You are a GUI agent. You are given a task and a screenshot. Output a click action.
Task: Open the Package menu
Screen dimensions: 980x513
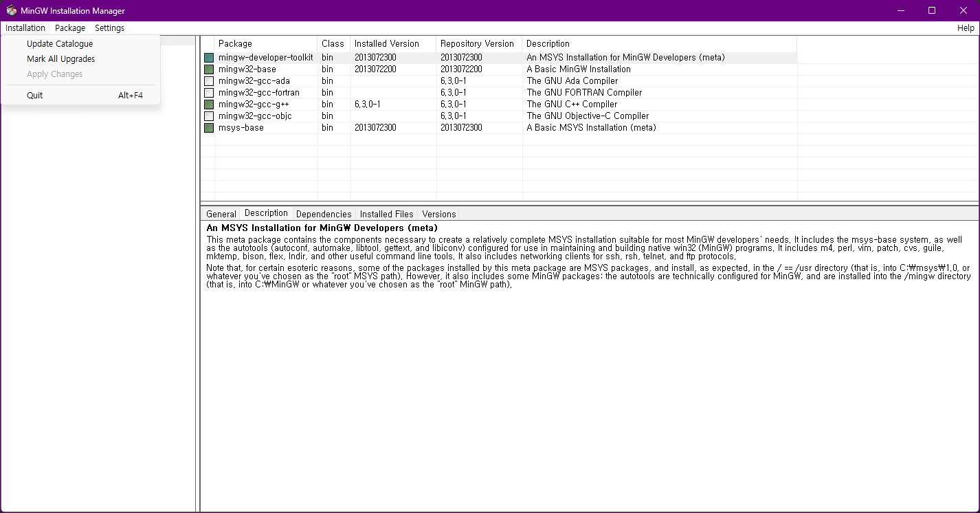(70, 28)
